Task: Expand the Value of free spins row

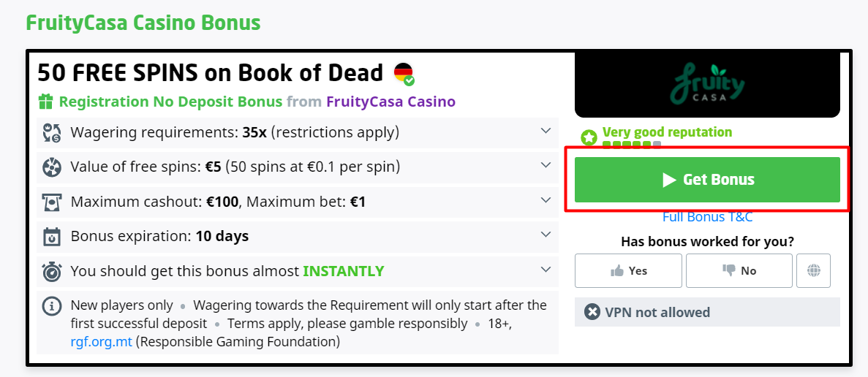Action: pyautogui.click(x=546, y=165)
